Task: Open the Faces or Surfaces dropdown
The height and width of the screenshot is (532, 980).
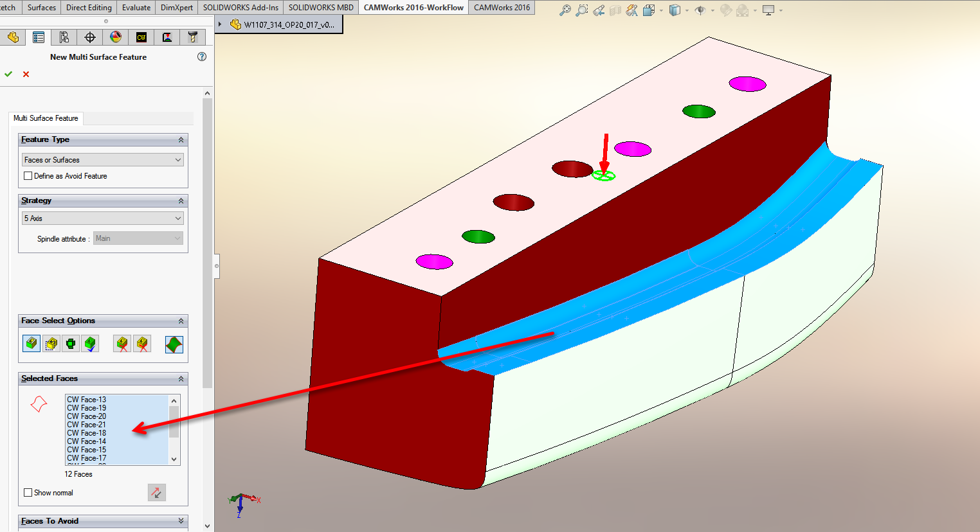Action: pyautogui.click(x=103, y=160)
